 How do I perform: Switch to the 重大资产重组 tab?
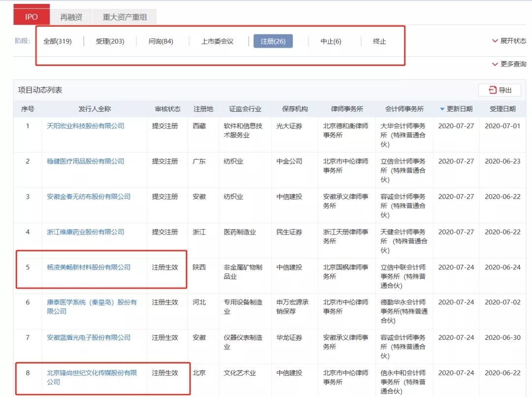[x=125, y=17]
